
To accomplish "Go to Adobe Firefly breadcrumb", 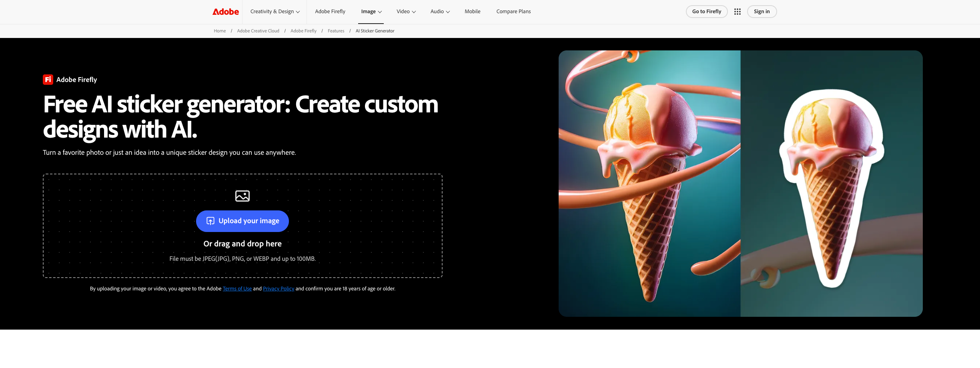I will click(303, 31).
